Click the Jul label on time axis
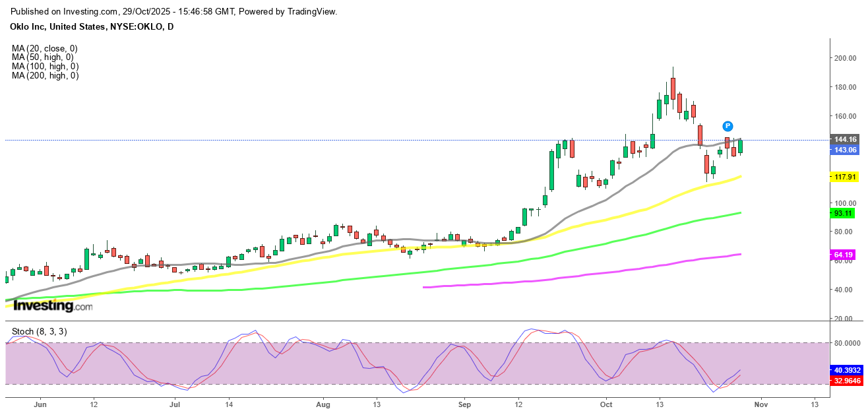 pos(175,403)
